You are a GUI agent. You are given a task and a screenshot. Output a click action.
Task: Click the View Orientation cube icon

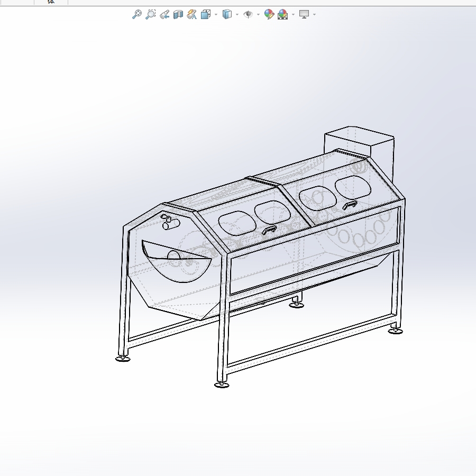206,14
